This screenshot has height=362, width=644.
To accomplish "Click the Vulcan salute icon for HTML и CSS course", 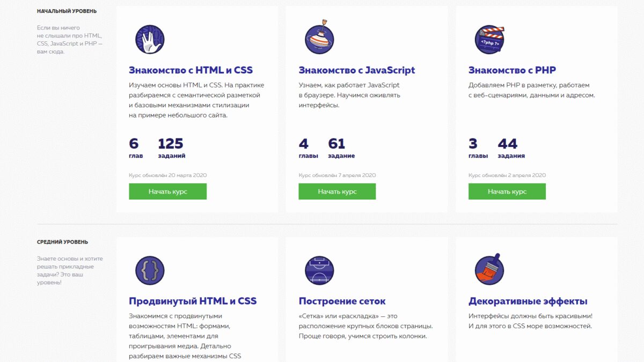I will pos(149,39).
